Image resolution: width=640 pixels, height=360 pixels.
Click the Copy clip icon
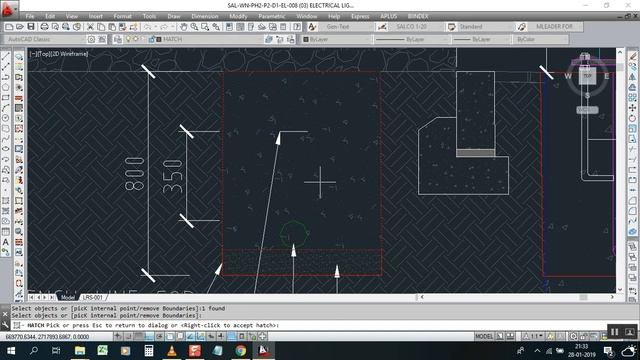[x=101, y=27]
